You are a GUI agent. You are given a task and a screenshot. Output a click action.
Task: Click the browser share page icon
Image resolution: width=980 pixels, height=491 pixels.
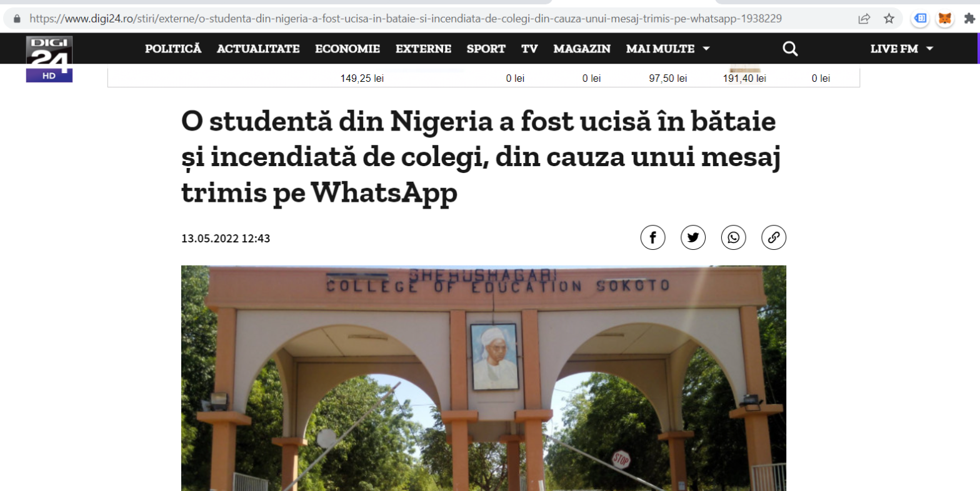(x=864, y=19)
